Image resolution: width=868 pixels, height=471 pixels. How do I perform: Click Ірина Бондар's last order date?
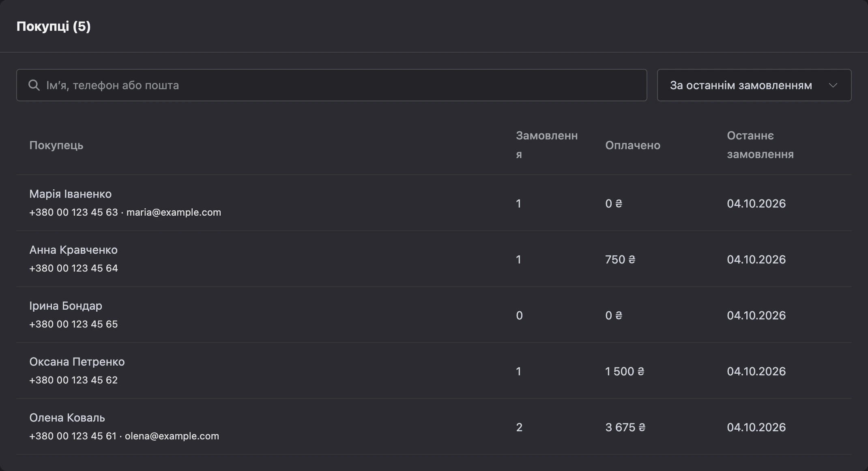tap(756, 315)
